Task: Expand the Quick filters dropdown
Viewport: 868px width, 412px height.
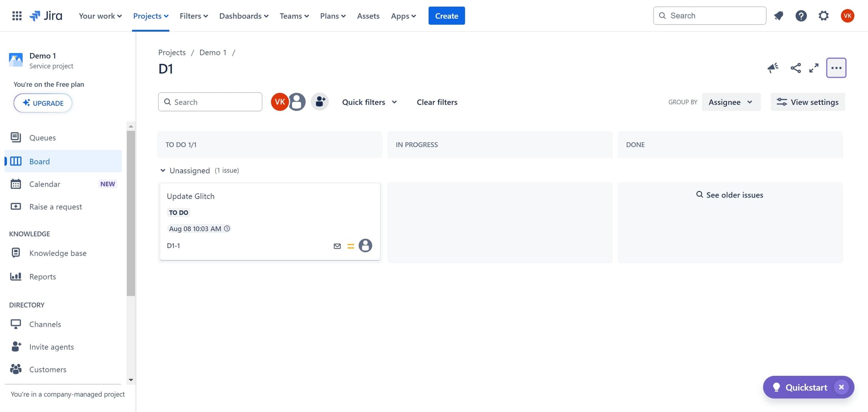Action: pyautogui.click(x=369, y=102)
